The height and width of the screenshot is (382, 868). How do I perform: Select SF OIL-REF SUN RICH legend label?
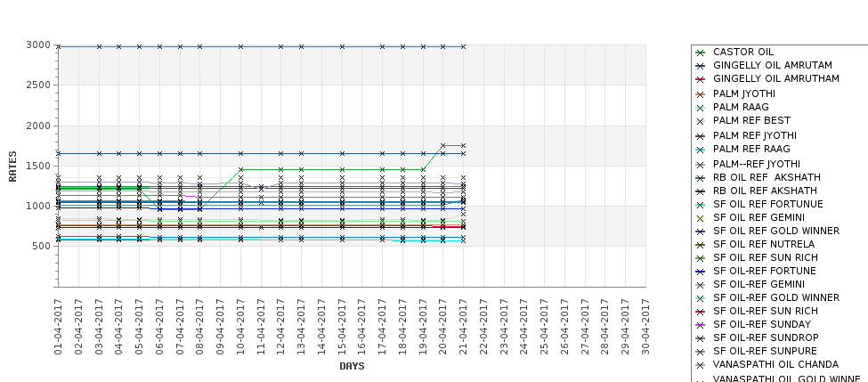(765, 311)
